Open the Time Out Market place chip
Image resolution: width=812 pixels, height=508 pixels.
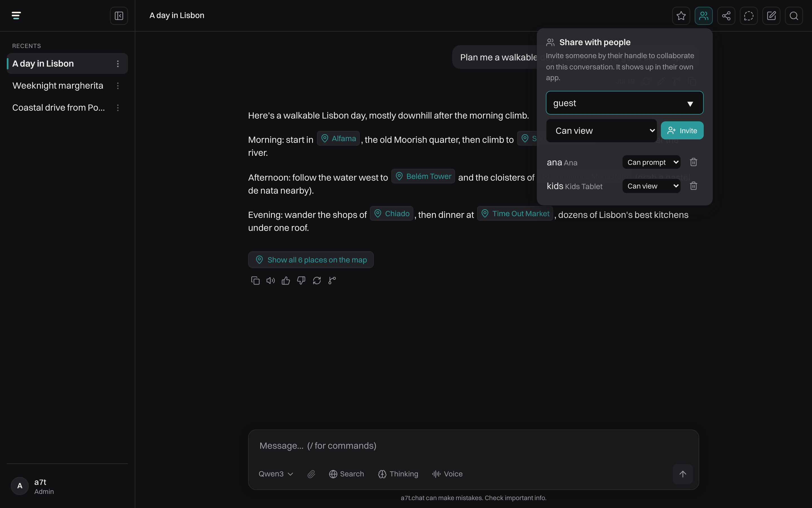click(515, 213)
